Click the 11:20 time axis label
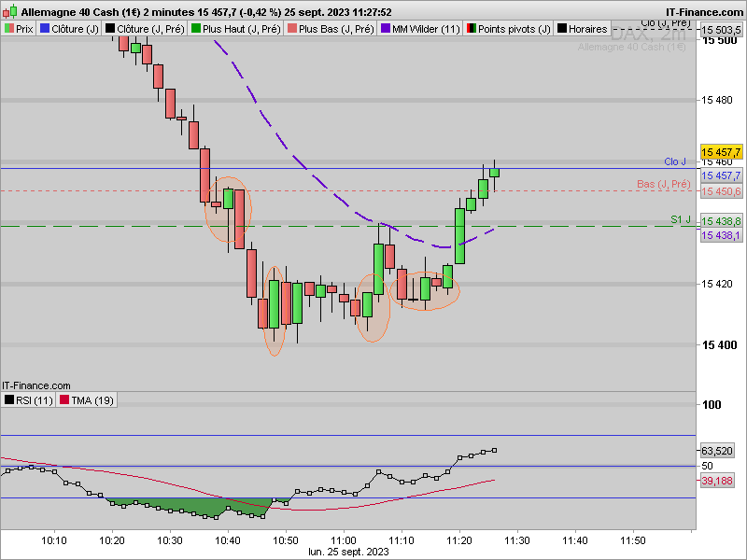 (x=459, y=540)
